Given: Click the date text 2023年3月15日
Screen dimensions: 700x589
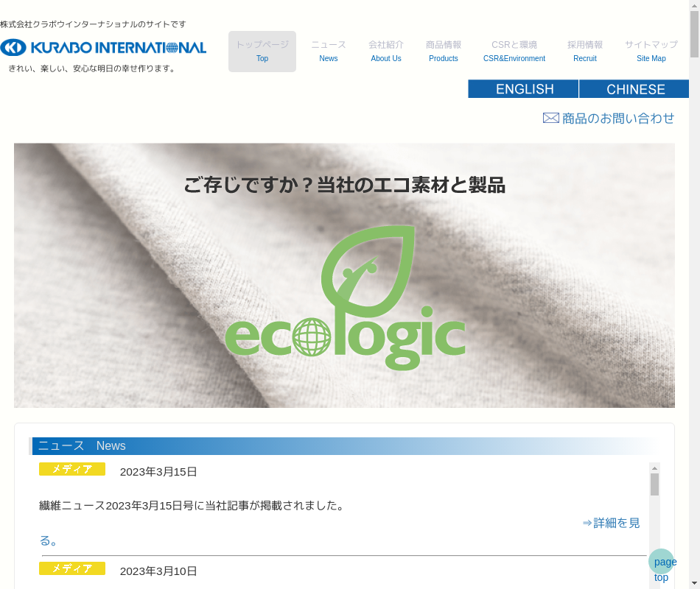Looking at the screenshot, I should 158,472.
